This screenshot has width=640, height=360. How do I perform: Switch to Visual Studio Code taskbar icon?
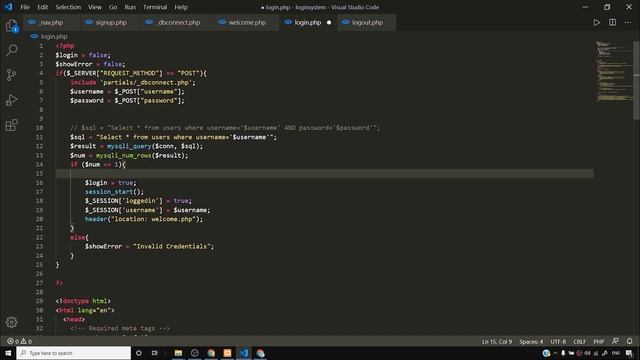tap(244, 353)
